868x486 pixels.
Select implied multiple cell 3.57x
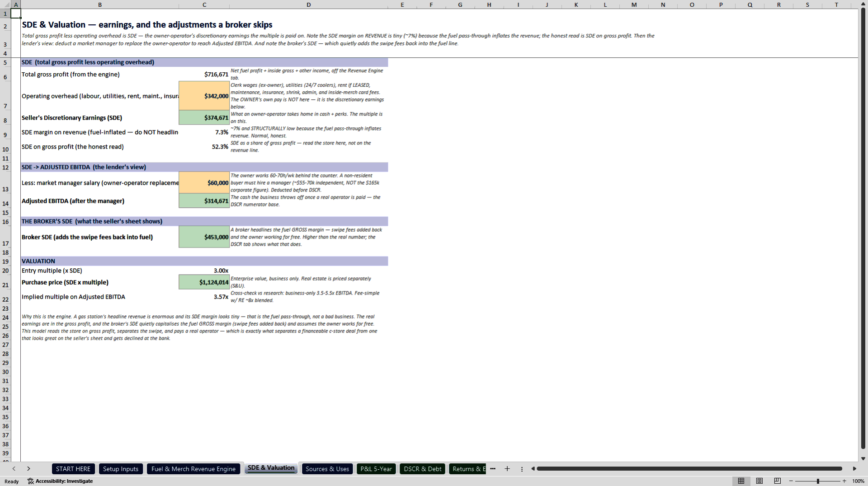204,296
